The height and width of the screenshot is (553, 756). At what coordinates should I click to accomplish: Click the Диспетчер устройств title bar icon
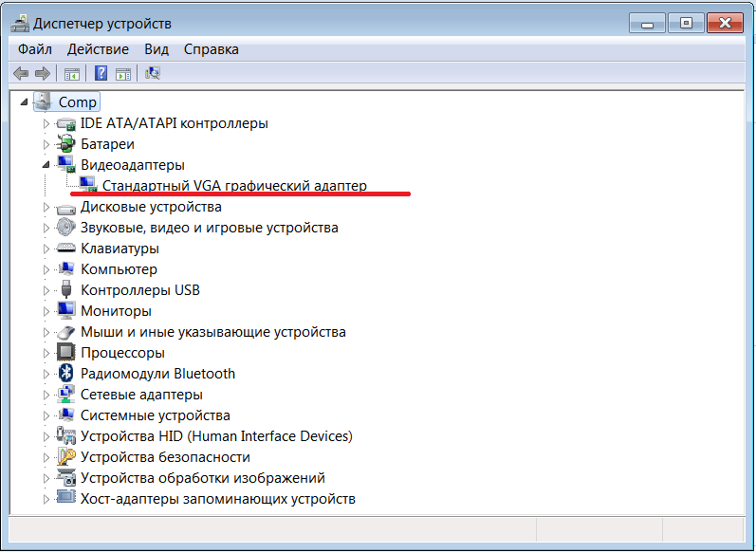[20, 23]
